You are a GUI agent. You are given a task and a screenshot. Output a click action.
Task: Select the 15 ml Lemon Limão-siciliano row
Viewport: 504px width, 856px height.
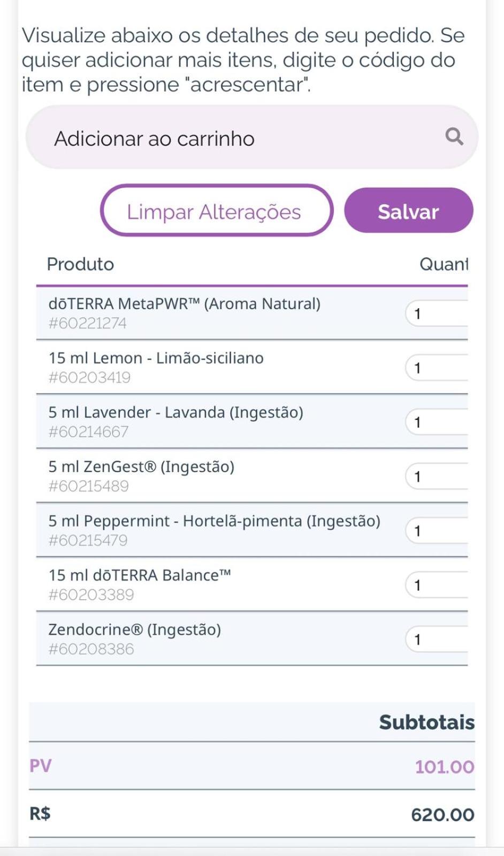[252, 367]
